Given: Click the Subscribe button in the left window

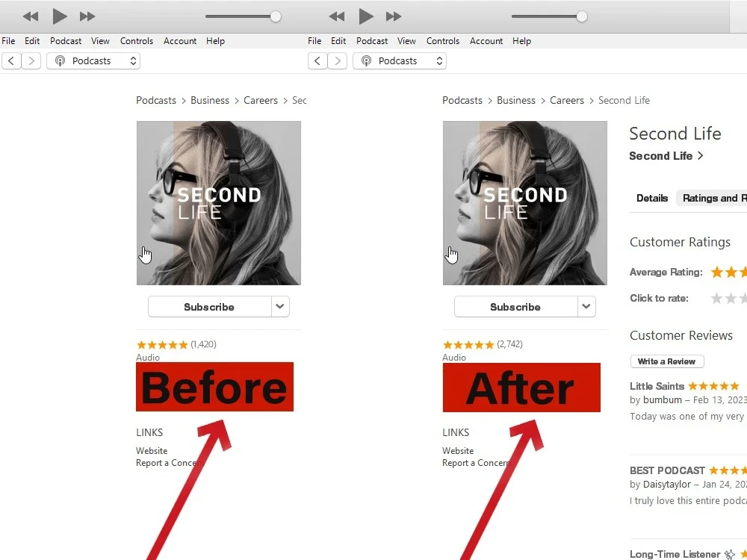Looking at the screenshot, I should (x=210, y=307).
